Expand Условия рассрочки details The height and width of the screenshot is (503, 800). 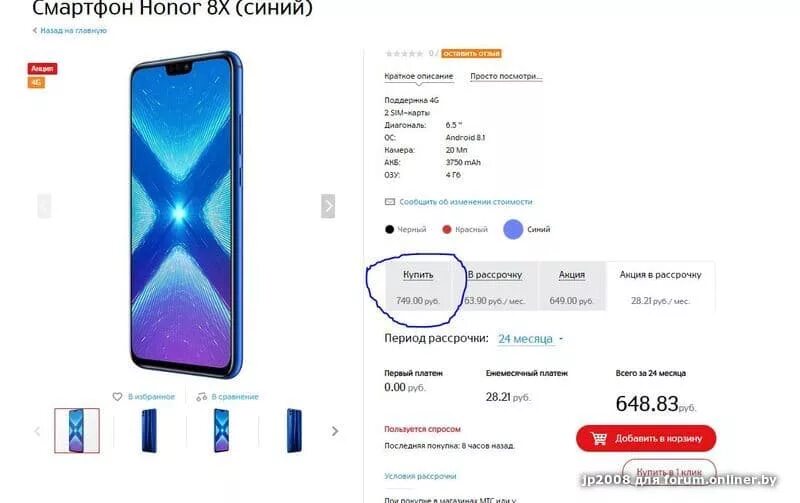point(420,476)
